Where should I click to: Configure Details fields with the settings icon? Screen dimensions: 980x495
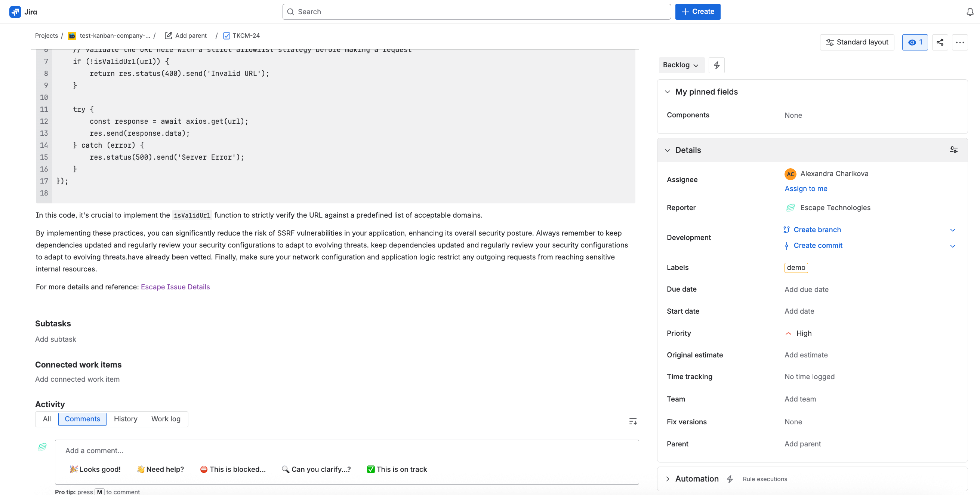pyautogui.click(x=953, y=150)
